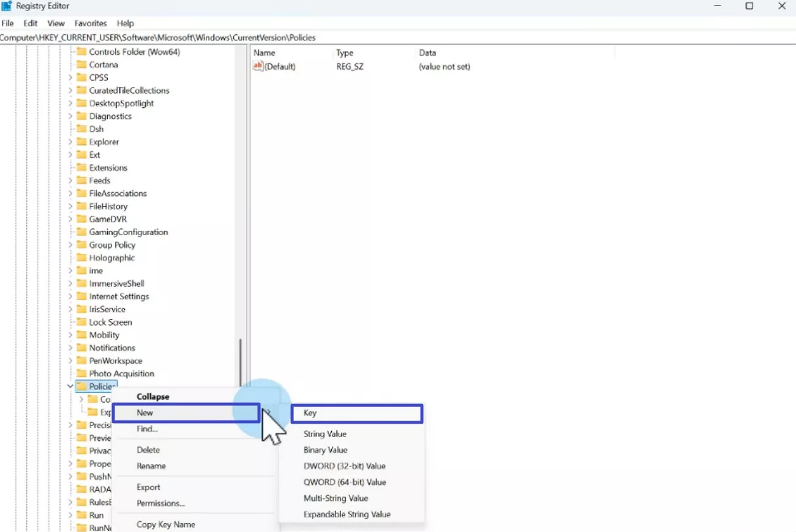Screen dimensions: 796x532
Task: Click the Registry Editor app icon in title bar
Action: pos(7,6)
